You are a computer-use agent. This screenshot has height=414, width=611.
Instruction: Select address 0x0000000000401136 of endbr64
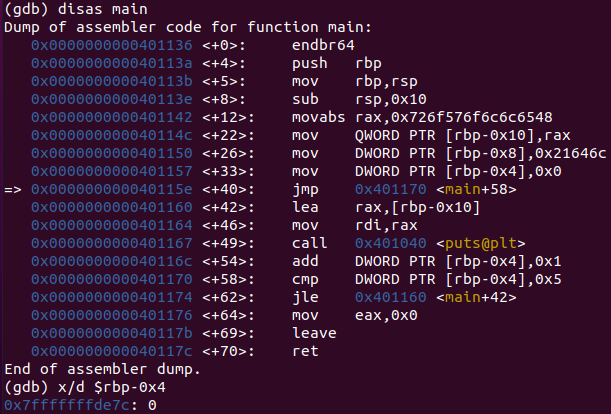point(112,45)
